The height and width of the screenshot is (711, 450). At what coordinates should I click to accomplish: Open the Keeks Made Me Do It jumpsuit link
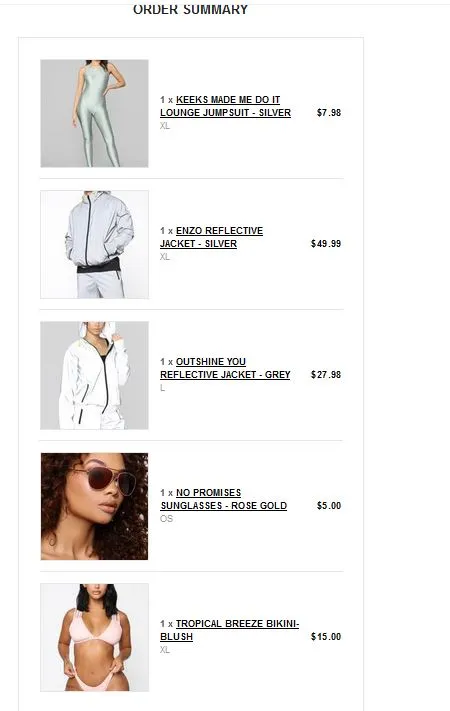coord(225,106)
